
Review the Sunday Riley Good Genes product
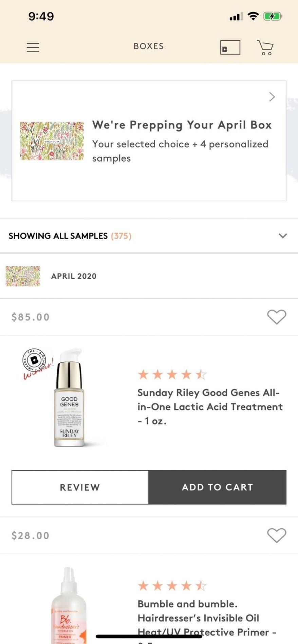[80, 487]
